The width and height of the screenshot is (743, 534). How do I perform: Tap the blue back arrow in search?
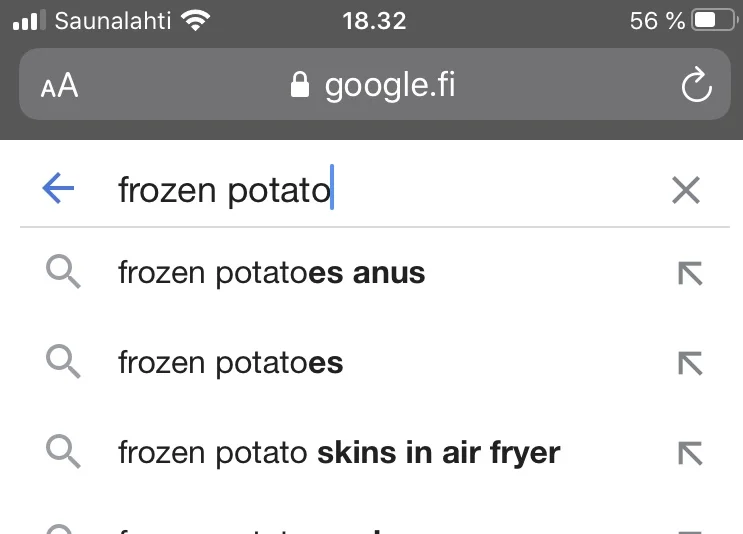pyautogui.click(x=59, y=189)
